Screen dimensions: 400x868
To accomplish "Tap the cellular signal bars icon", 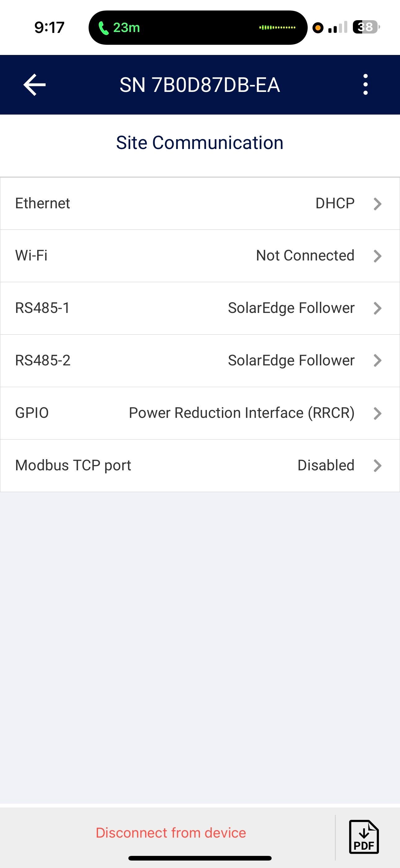I will click(x=337, y=27).
